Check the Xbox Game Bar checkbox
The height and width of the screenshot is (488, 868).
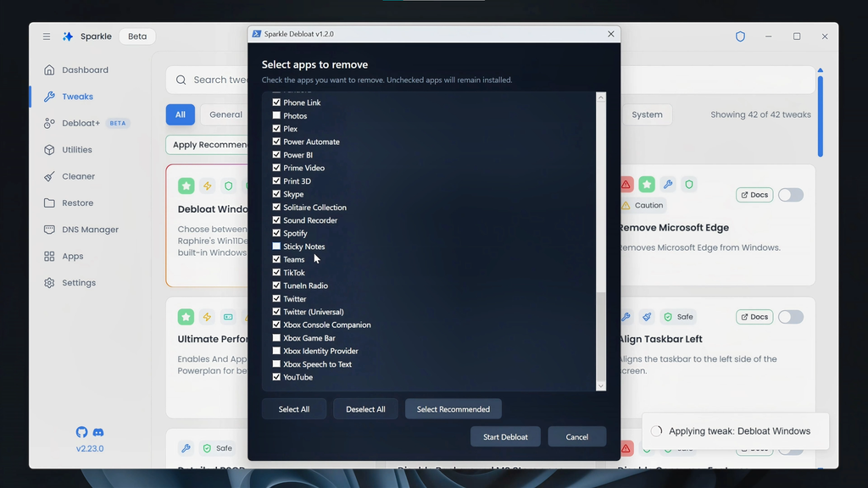pos(276,337)
